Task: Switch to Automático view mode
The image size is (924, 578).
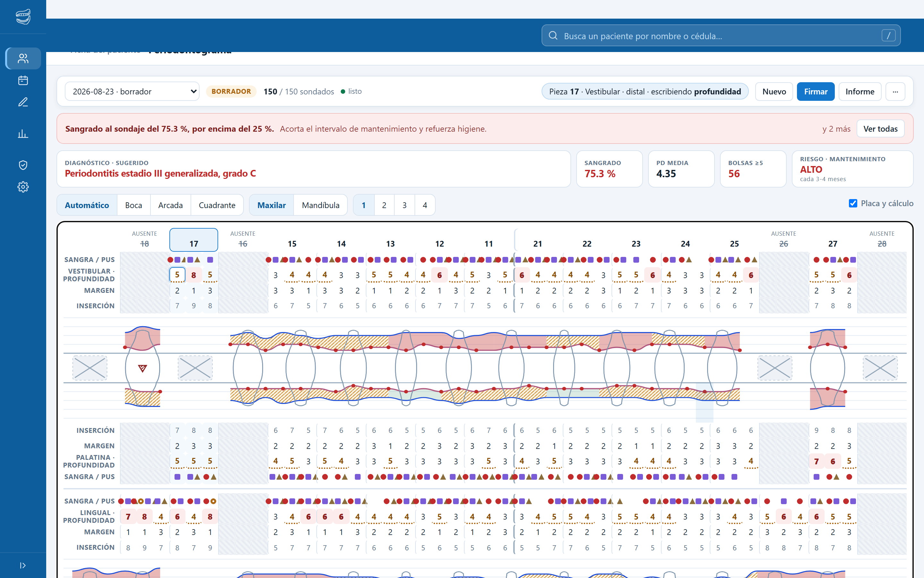Action: tap(87, 205)
